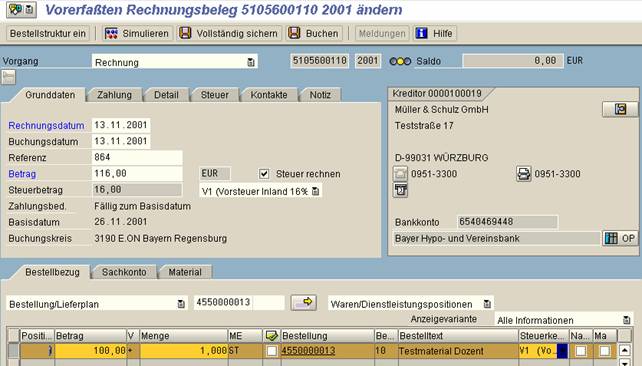642x366 pixels.
Task: Select the Notiz tab
Action: coord(320,95)
